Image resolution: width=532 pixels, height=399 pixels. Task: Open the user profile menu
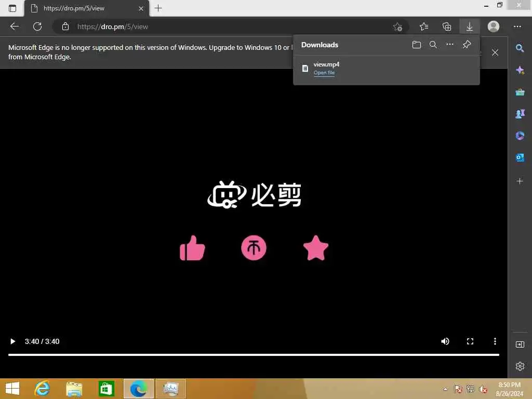point(494,26)
